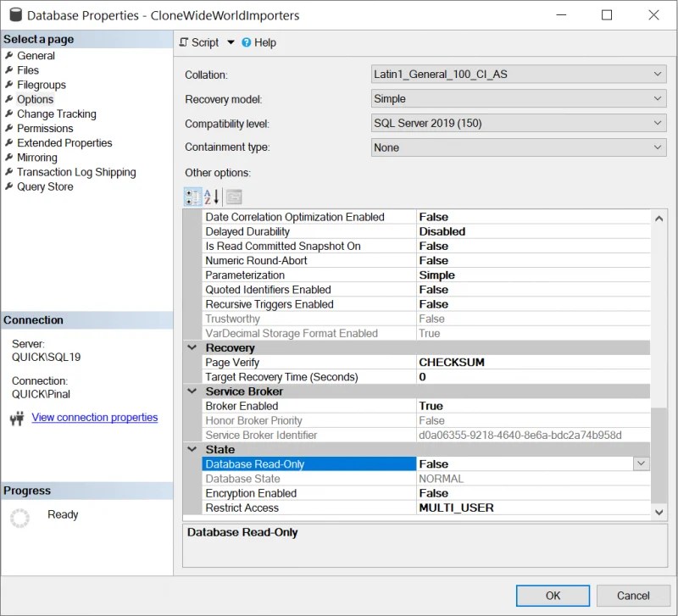Open the Compatibility level dropdown
This screenshot has height=616, width=678.
pos(519,123)
